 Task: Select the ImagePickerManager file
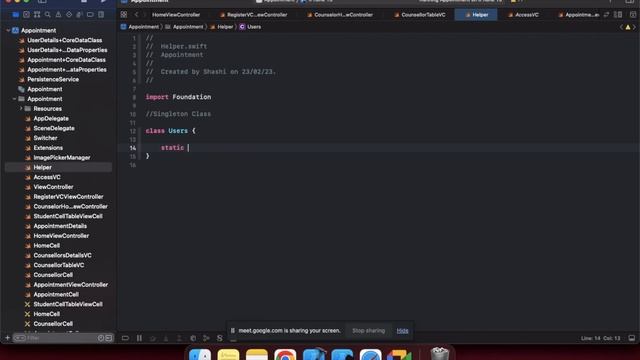coord(62,158)
